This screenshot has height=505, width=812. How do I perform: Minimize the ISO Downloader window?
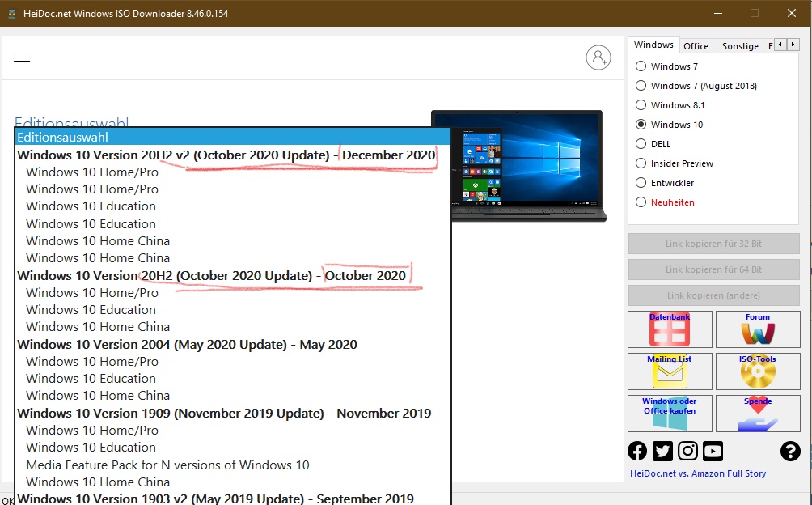coord(717,14)
